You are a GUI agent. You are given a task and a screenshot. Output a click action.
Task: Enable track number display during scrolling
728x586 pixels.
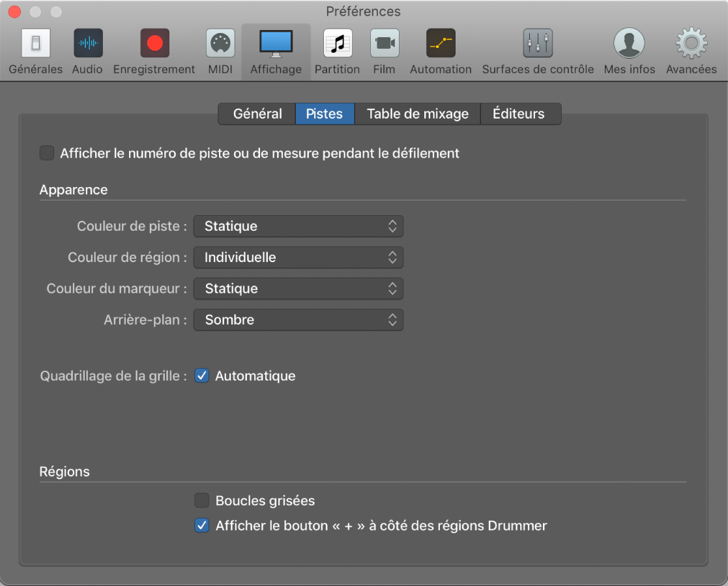coord(47,153)
